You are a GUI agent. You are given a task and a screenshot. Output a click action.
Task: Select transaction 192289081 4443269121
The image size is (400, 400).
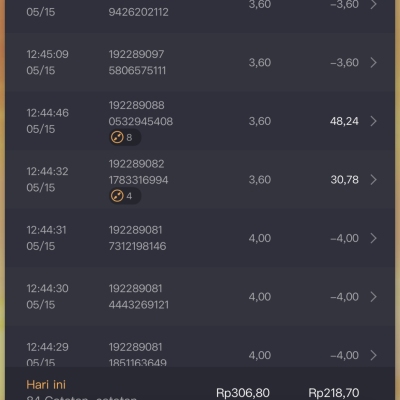click(139, 297)
